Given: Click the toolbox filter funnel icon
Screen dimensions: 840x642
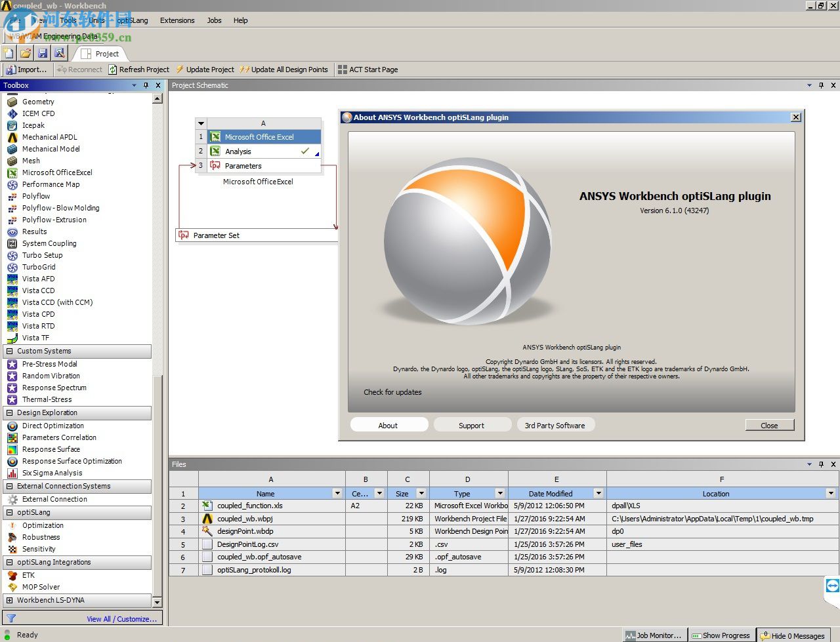Looking at the screenshot, I should 10,618.
